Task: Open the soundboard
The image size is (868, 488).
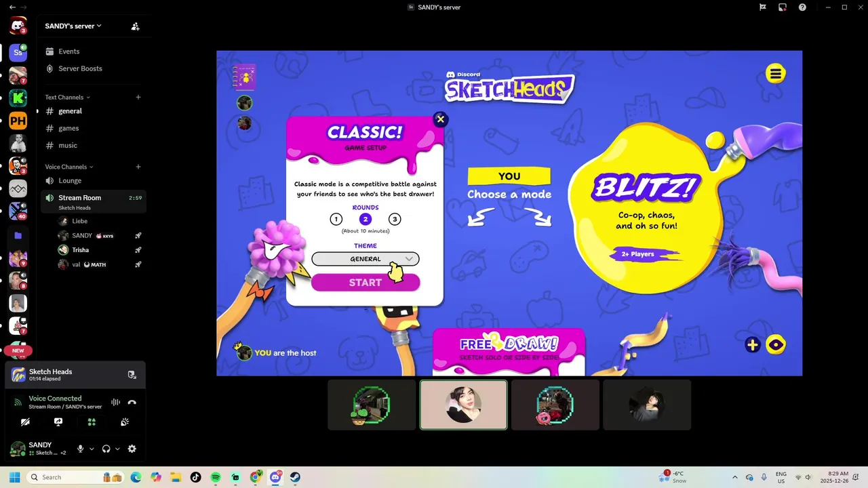Action: (125, 422)
